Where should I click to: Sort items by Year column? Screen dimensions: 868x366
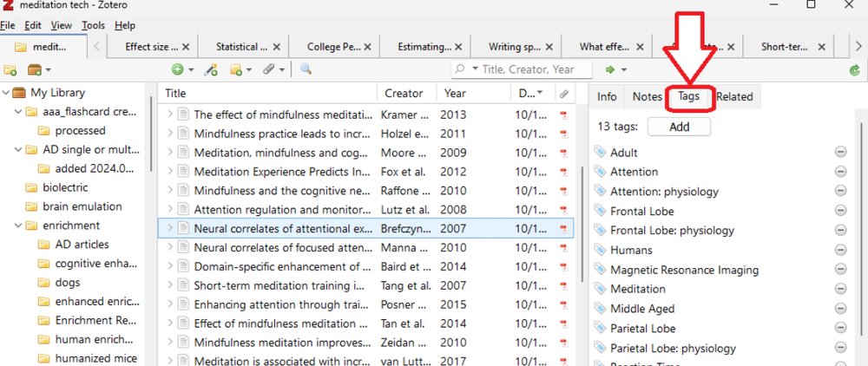[473, 94]
